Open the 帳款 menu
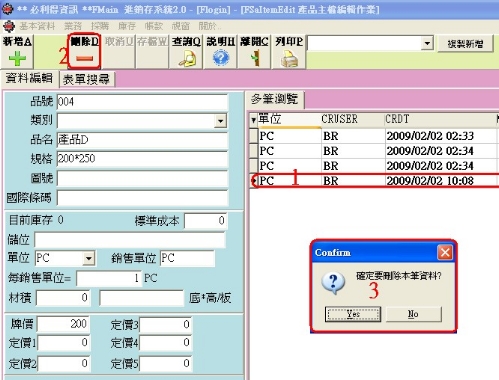Screen dimensions: 499x380 [153, 26]
